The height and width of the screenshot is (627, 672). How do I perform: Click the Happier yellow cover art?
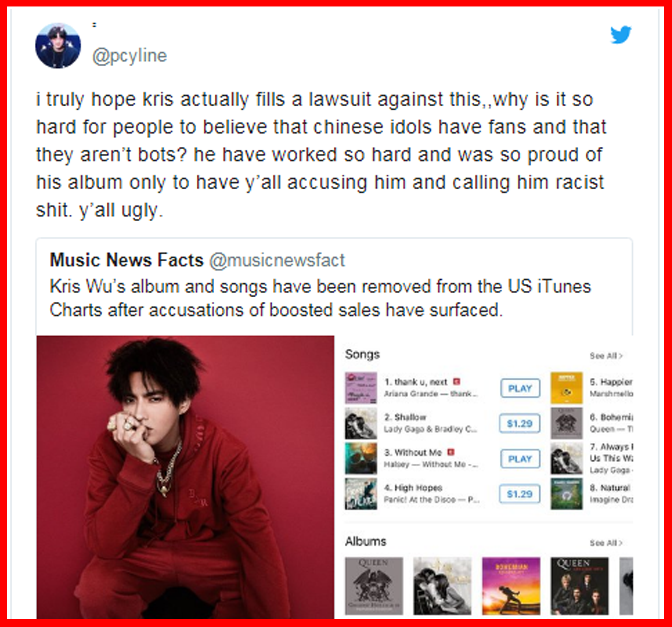point(566,388)
